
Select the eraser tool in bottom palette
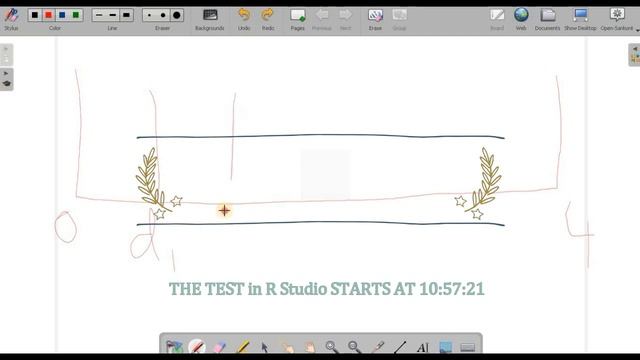click(220, 347)
